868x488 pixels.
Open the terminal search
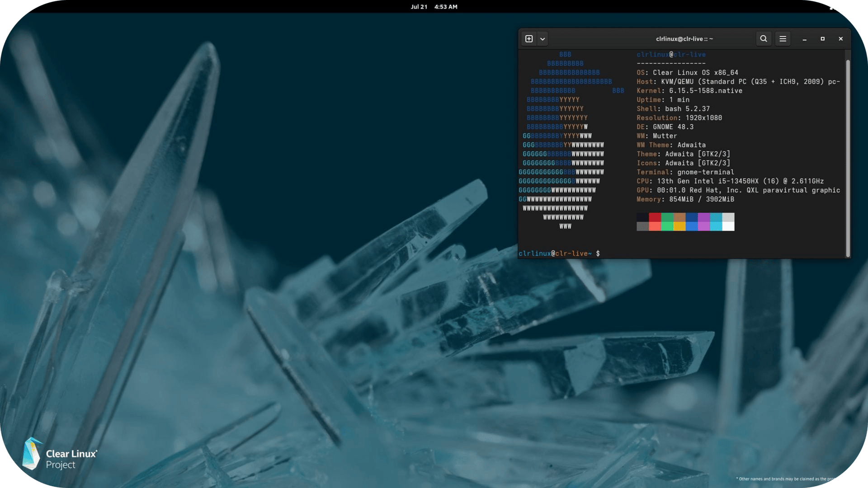tap(764, 39)
